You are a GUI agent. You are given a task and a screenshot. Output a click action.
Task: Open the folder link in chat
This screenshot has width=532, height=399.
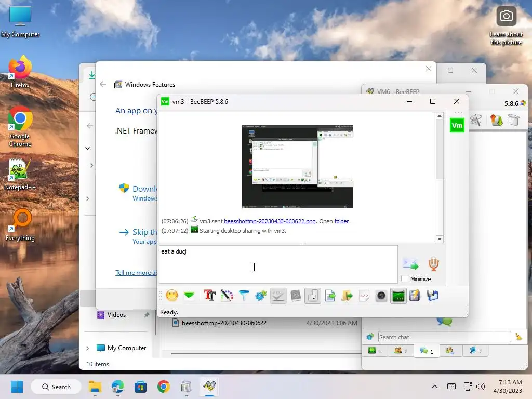(341, 221)
